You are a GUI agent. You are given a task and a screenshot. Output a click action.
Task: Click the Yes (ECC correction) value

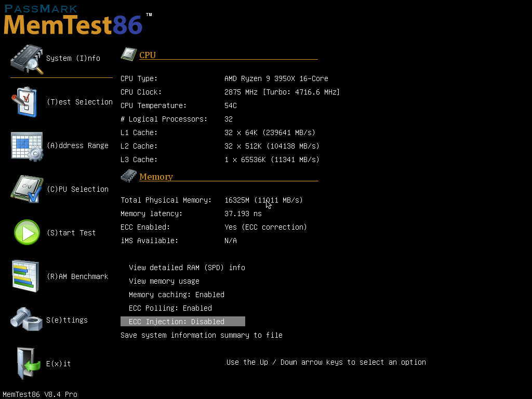click(x=265, y=227)
